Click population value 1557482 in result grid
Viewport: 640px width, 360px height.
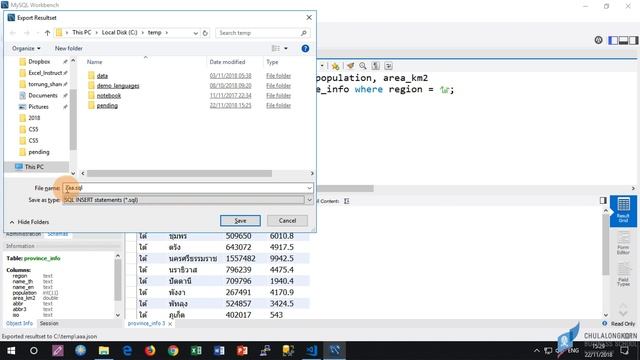click(x=240, y=258)
